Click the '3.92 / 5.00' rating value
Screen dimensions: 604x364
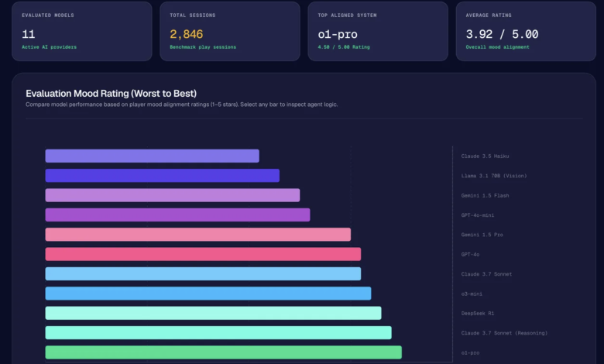[x=502, y=34]
